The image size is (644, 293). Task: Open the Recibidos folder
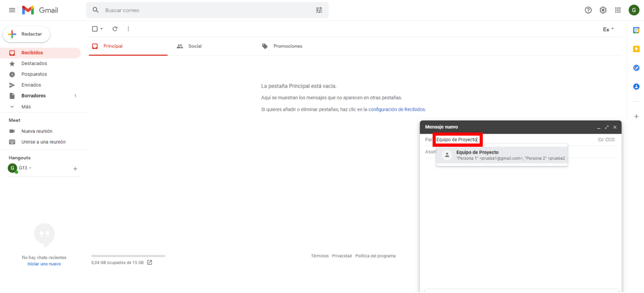click(x=40, y=53)
